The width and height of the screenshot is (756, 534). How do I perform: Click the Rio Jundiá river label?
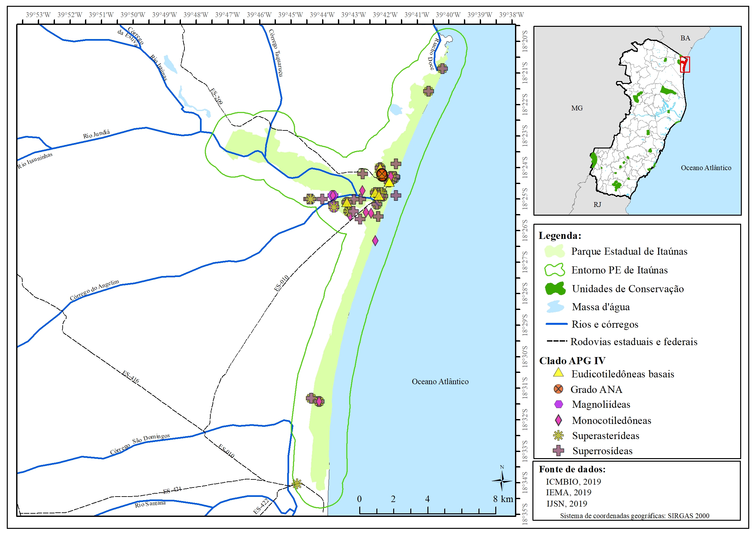click(96, 134)
